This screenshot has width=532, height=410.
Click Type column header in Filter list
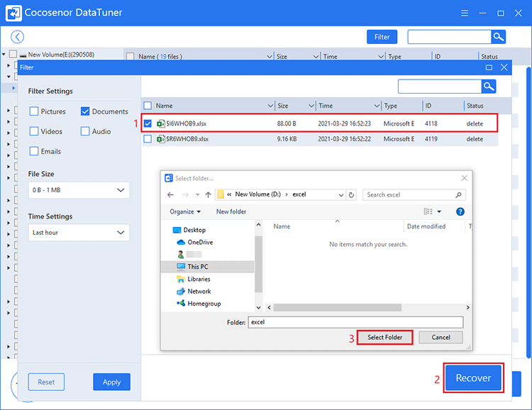tap(391, 106)
